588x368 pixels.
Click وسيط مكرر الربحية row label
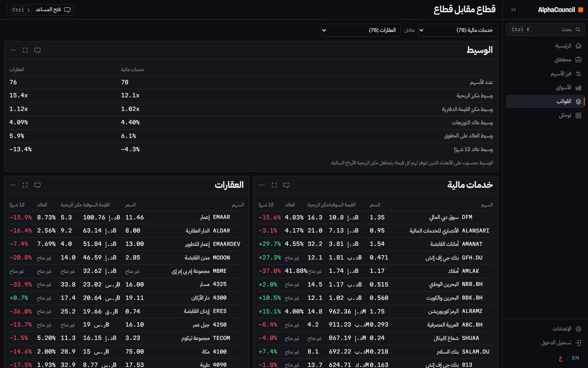(x=474, y=96)
